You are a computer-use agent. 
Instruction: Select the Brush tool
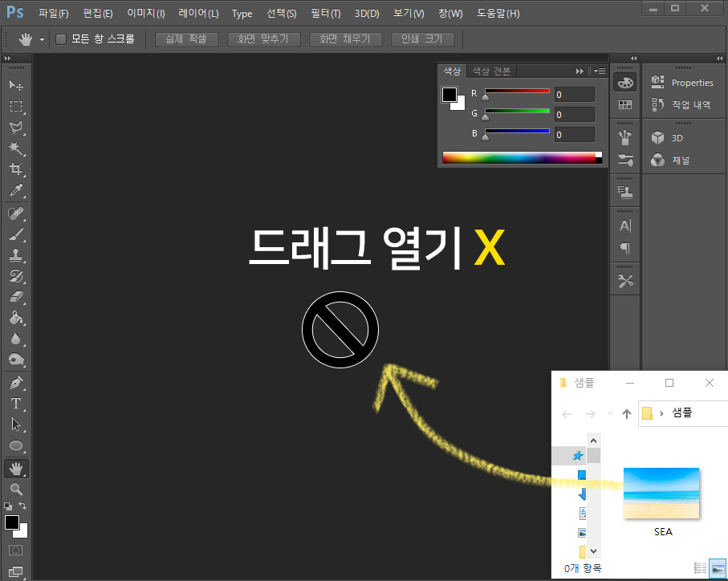(16, 234)
